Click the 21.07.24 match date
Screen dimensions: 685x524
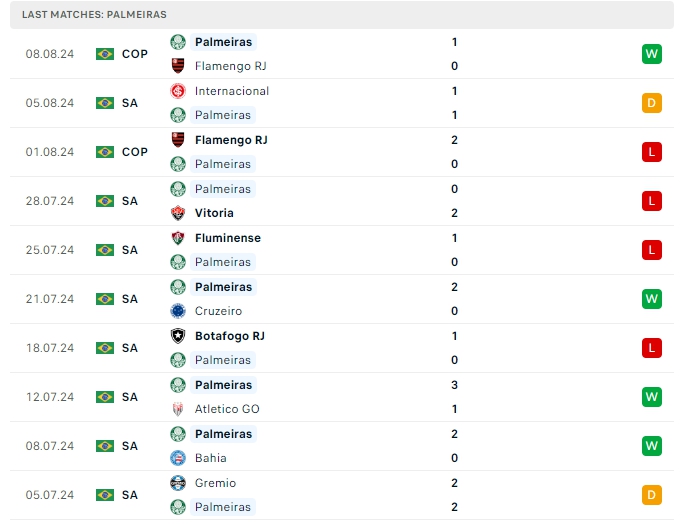(x=50, y=299)
